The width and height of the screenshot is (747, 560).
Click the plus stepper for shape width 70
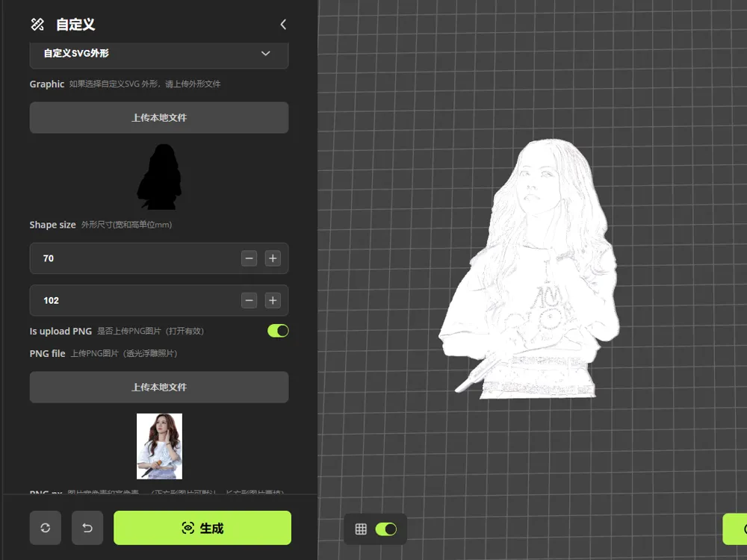tap(273, 258)
